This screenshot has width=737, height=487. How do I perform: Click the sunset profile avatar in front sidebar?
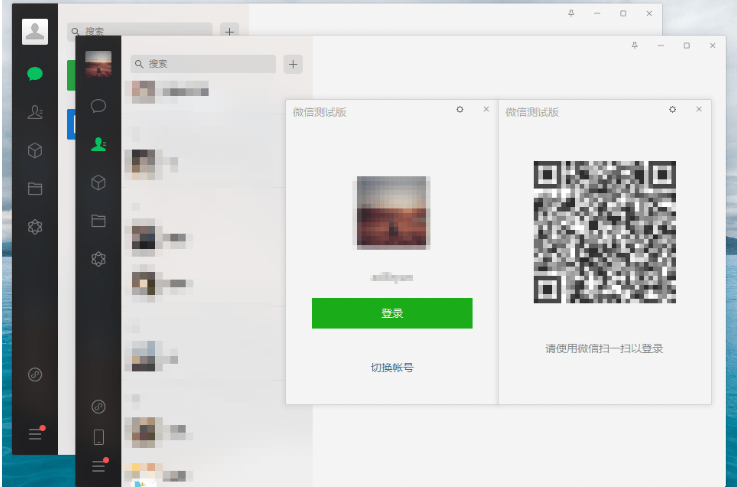click(98, 64)
